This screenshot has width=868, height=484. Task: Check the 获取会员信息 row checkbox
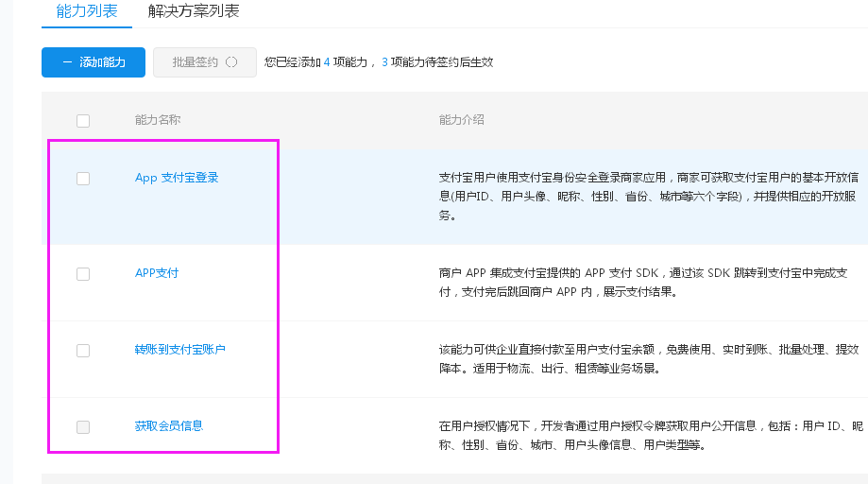click(83, 427)
